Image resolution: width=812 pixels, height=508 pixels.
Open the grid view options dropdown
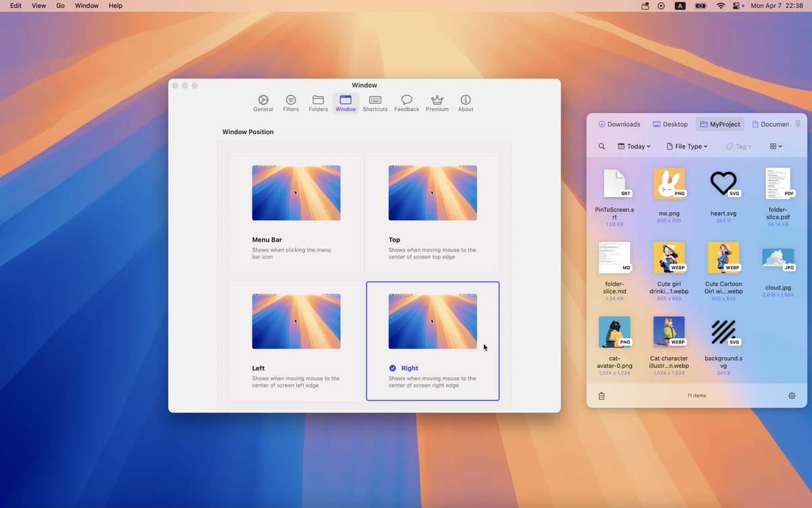click(775, 146)
